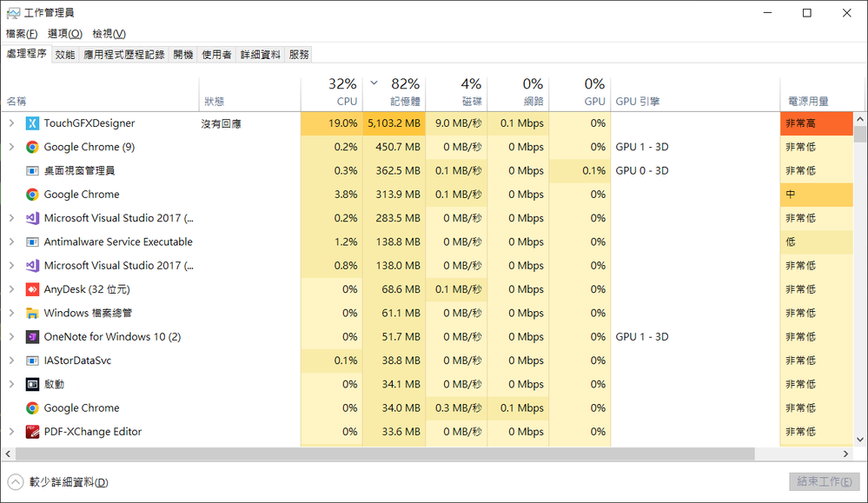Expand the PDF-XChange Editor row

coord(11,432)
